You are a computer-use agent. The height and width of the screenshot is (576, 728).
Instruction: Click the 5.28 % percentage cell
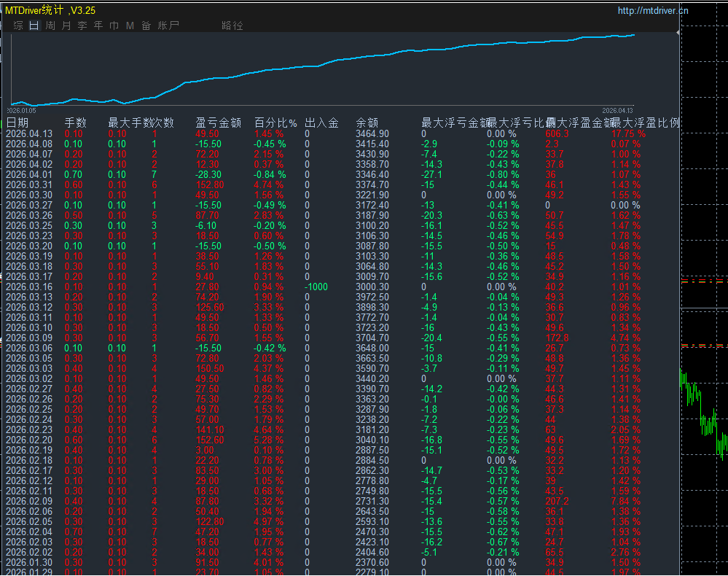268,440
